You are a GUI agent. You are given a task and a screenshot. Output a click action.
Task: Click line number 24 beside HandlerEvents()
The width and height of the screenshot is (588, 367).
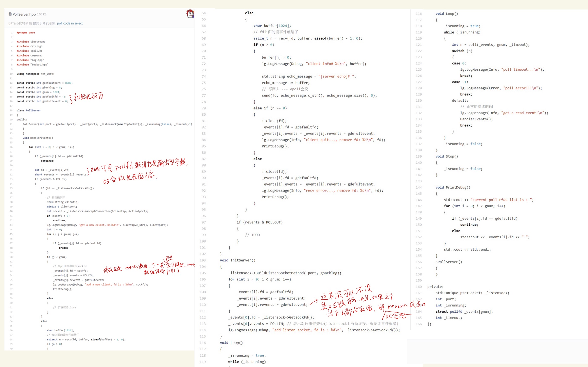[11, 138]
